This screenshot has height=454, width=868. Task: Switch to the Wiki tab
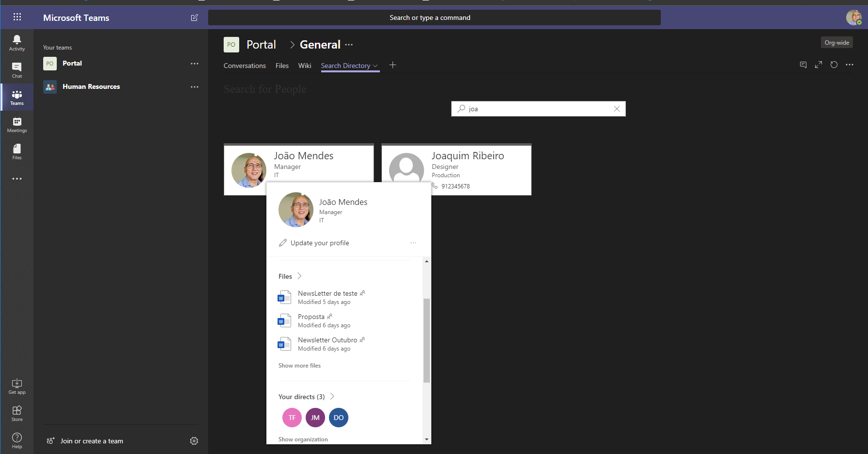pyautogui.click(x=305, y=66)
